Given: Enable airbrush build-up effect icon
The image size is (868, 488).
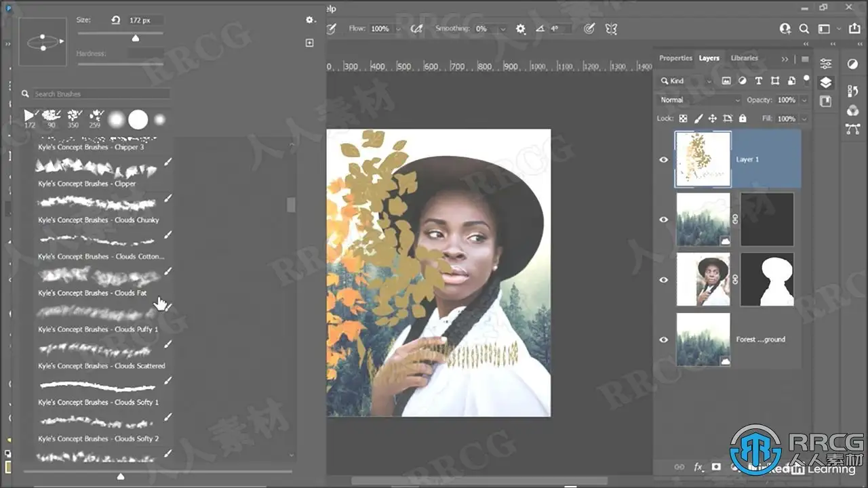Looking at the screenshot, I should click(x=416, y=29).
